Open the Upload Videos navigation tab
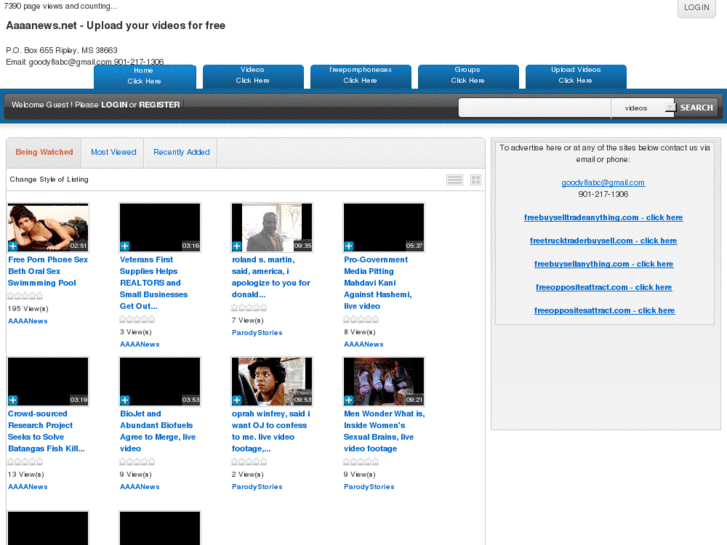This screenshot has height=545, width=727. (576, 77)
